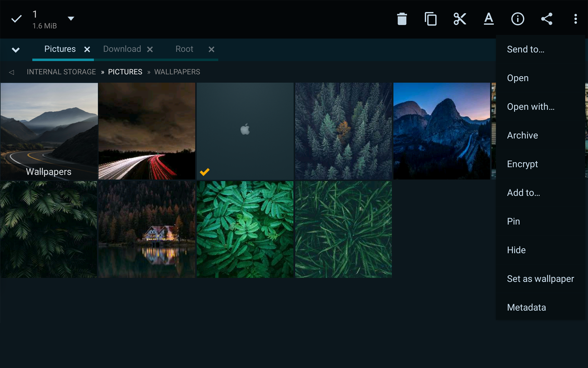Close the three-dot overflow menu
This screenshot has height=368, width=588.
pyautogui.click(x=575, y=19)
